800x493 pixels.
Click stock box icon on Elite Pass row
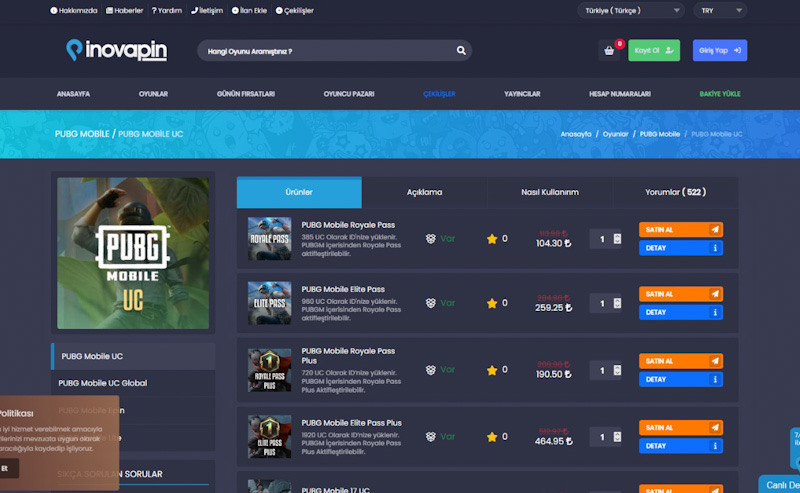coord(431,303)
